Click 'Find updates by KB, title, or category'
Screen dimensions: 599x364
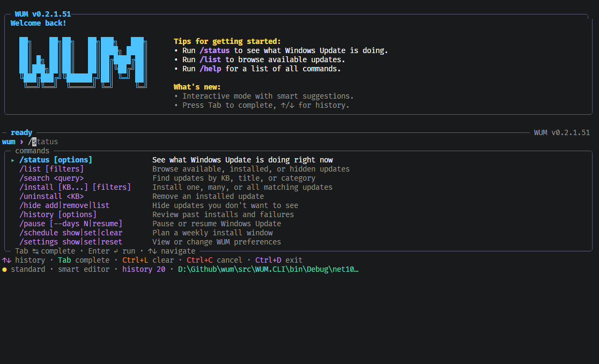pyautogui.click(x=234, y=178)
